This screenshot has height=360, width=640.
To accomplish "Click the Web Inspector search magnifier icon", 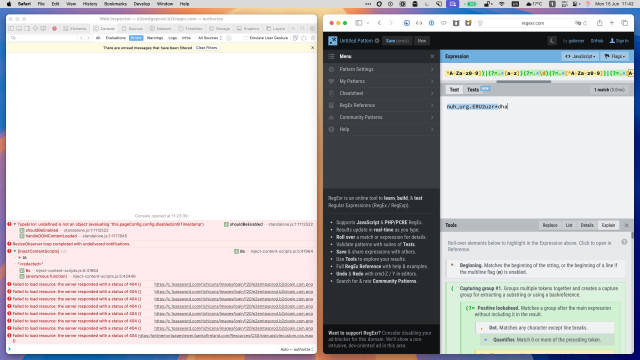I will click(302, 29).
